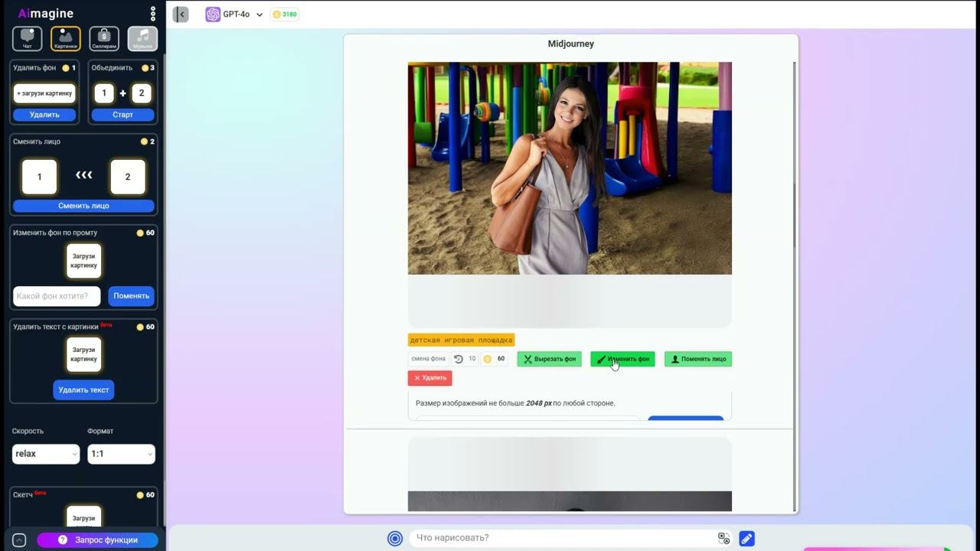
Task: Click the generated woman-at-playground image
Action: coord(570,168)
